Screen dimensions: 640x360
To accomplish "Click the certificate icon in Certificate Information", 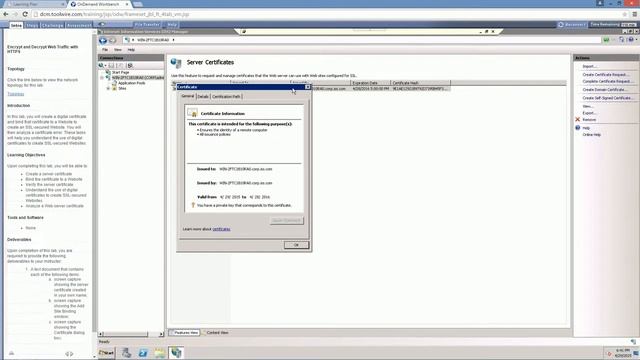I will (193, 113).
